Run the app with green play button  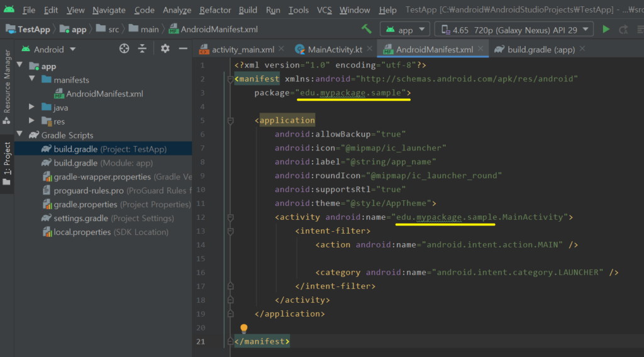pyautogui.click(x=606, y=30)
